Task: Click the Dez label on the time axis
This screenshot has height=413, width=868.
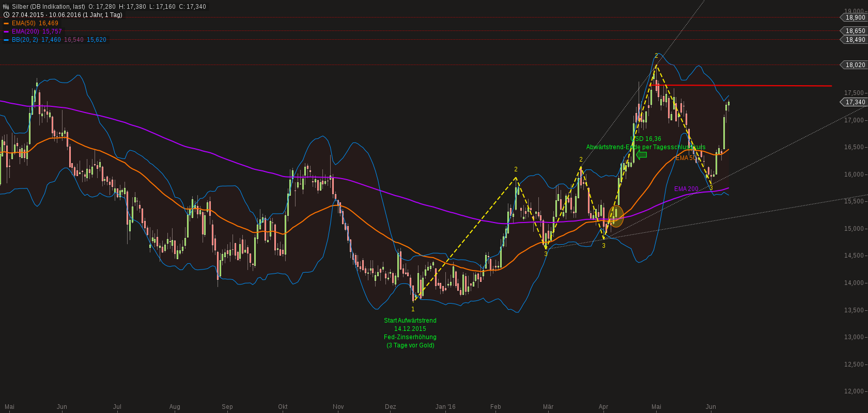Action: pos(391,407)
